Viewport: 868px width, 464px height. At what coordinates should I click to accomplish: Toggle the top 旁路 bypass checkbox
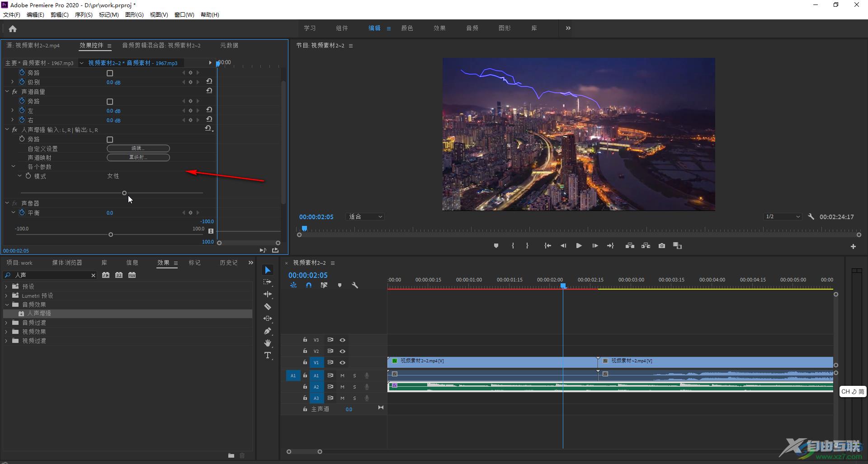(x=110, y=73)
